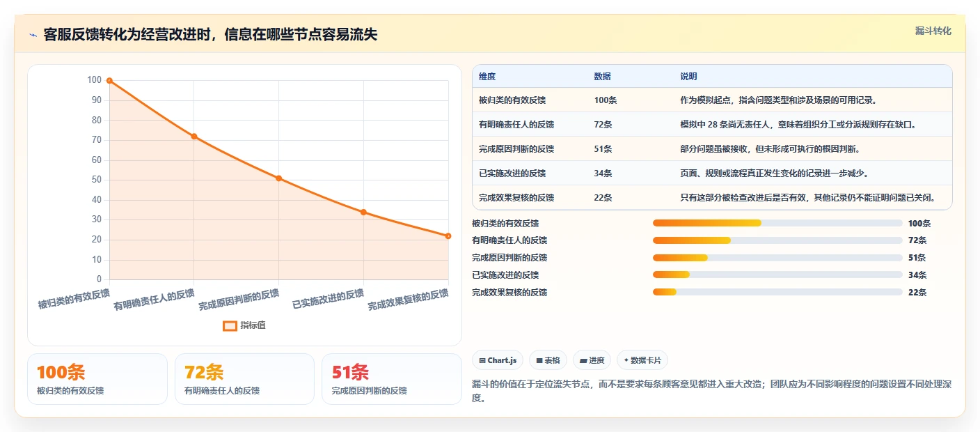Click the footer note starting 漏斗的价值
Viewport: 980px width, 432px height.
point(711,391)
